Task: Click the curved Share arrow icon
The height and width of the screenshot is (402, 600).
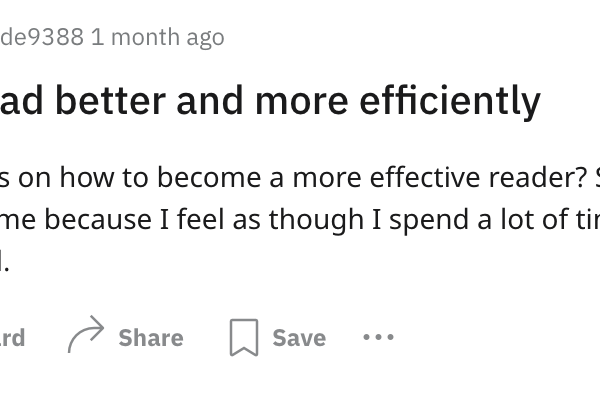Action: 86,334
